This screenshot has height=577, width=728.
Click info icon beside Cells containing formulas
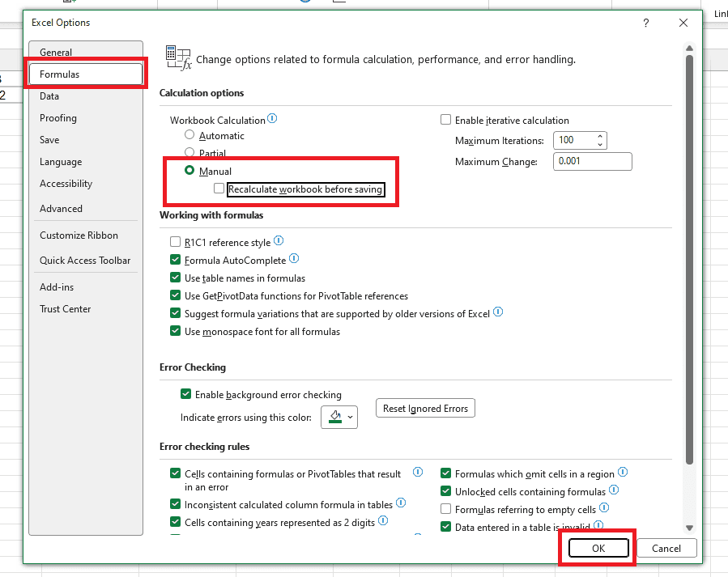tap(418, 472)
